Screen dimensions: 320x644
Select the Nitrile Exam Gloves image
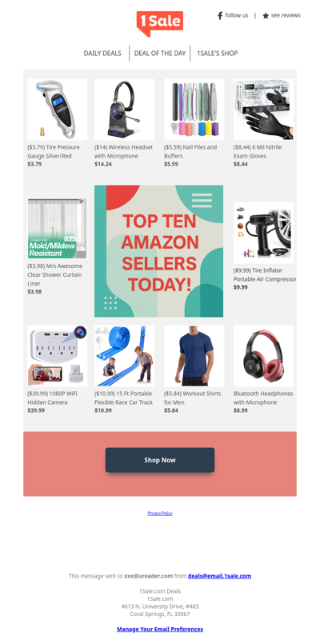[264, 110]
